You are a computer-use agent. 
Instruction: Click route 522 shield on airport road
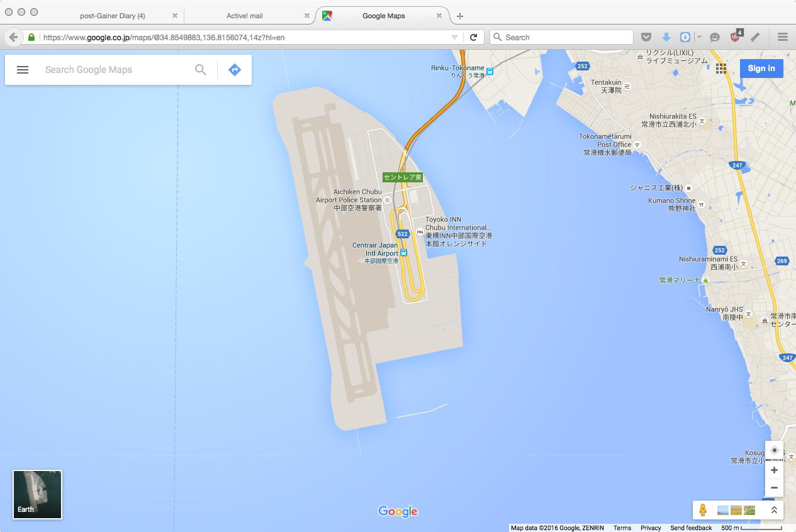(403, 234)
